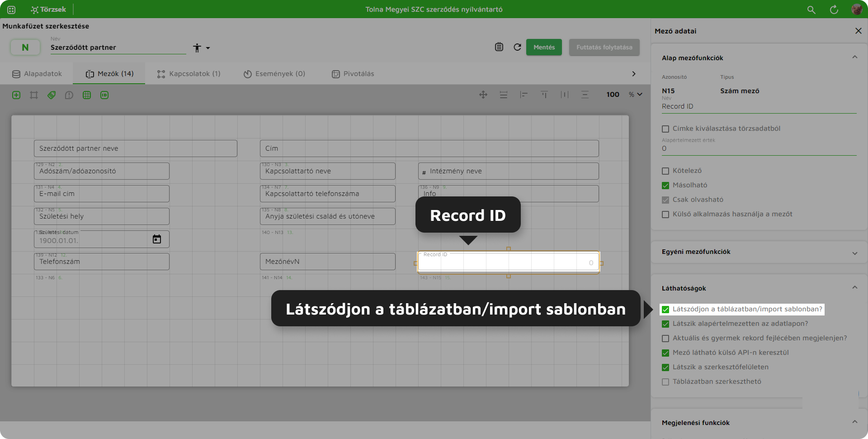The image size is (868, 439).
Task: Click the search magnifier icon
Action: point(811,10)
